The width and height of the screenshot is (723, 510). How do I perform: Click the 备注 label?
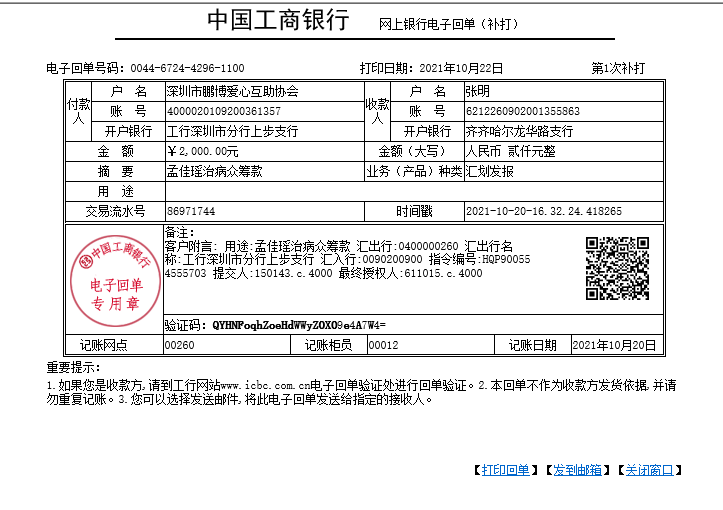[x=180, y=232]
